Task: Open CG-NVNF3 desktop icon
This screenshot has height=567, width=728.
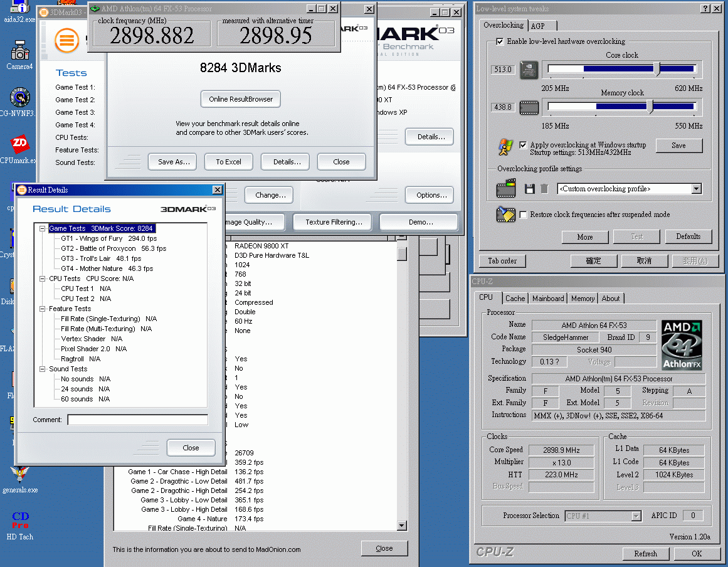Action: tap(19, 102)
